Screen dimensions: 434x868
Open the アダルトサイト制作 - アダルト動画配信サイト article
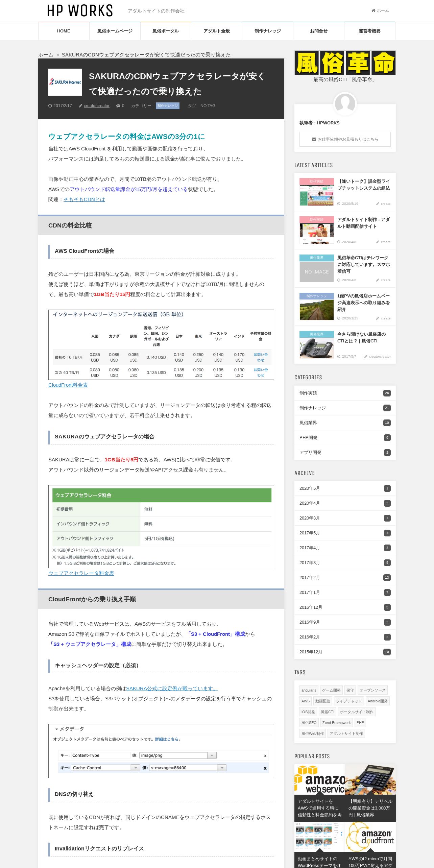coord(363,223)
